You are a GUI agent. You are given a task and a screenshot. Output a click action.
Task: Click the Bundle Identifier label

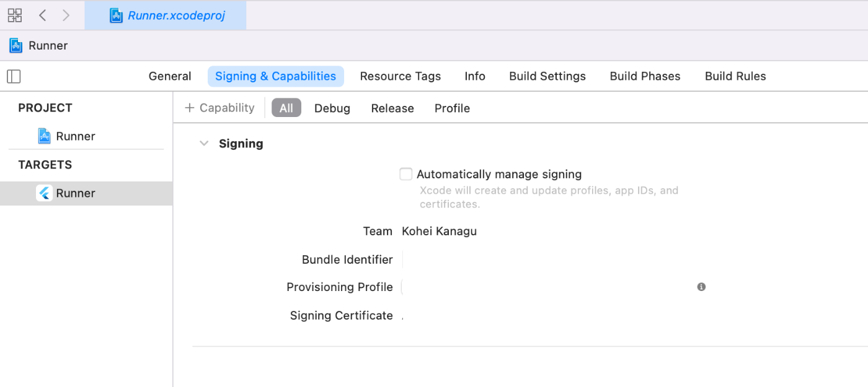347,259
